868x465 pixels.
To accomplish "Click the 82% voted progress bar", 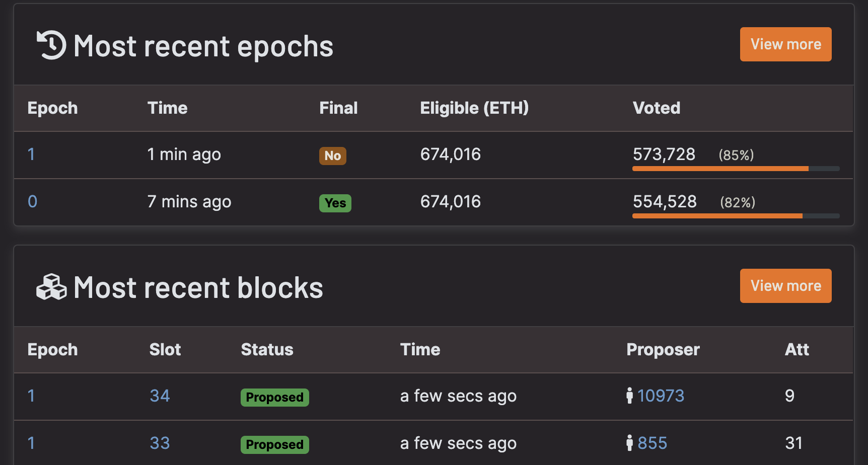I will (736, 216).
